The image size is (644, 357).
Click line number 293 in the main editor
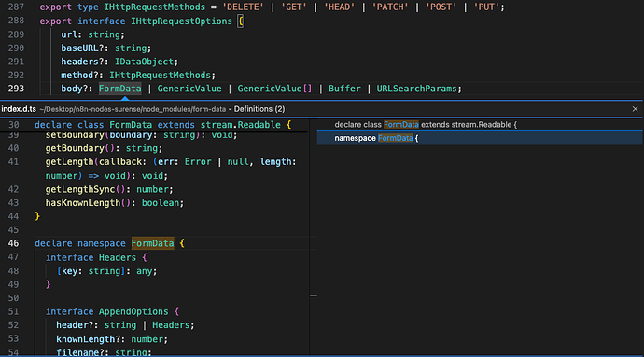coord(16,89)
